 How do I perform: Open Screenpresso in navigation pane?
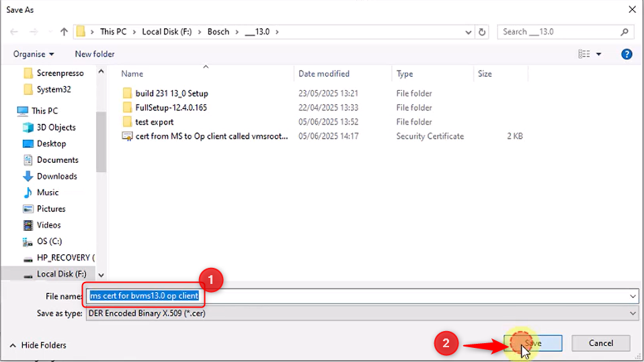[60, 73]
